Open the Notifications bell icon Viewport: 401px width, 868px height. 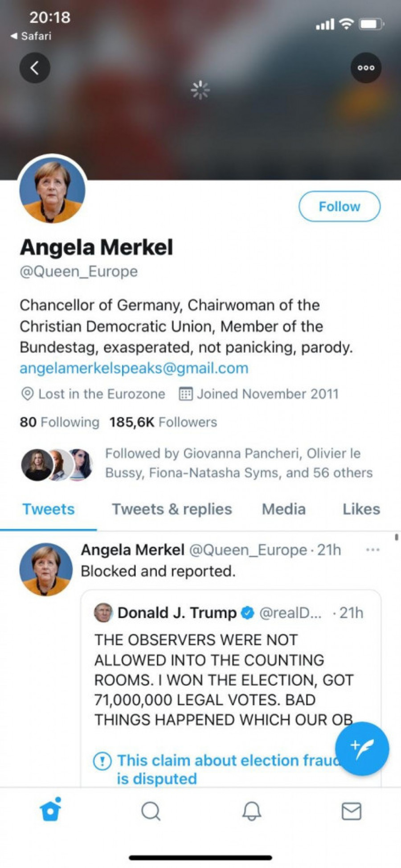tap(251, 811)
